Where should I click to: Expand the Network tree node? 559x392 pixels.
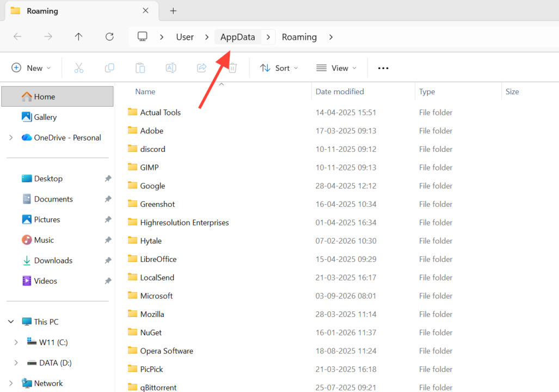click(x=11, y=383)
